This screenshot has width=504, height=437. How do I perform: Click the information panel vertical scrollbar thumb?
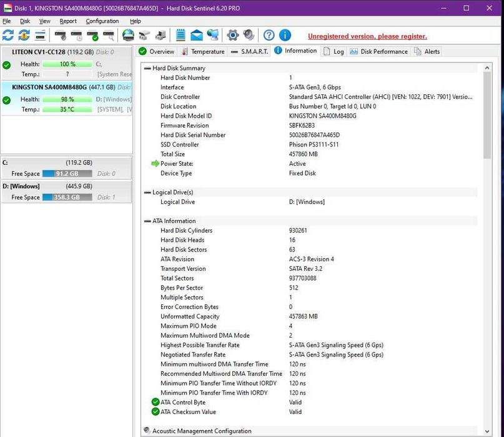(x=487, y=115)
